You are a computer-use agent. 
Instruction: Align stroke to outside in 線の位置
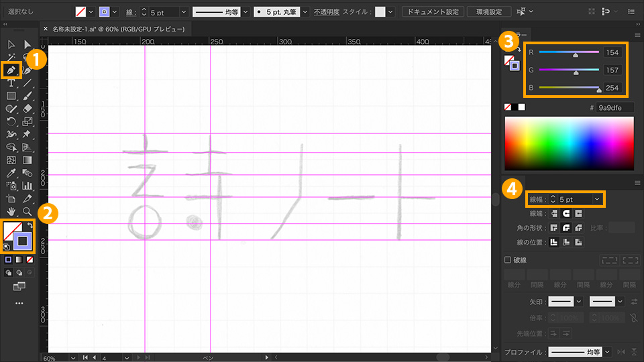coord(579,242)
